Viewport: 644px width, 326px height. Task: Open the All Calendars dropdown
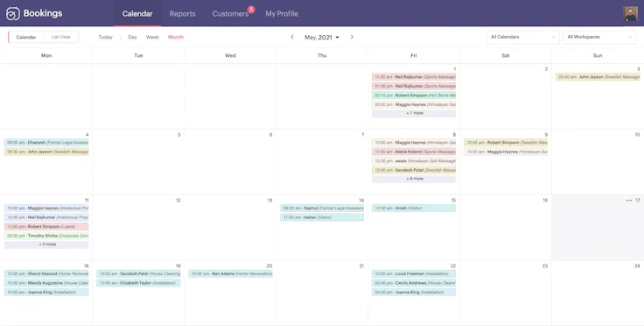pos(523,37)
